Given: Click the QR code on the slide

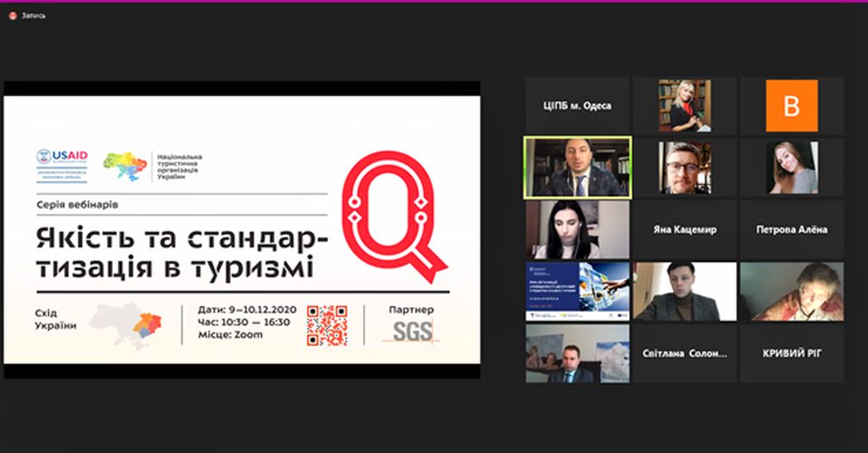Looking at the screenshot, I should tap(327, 326).
